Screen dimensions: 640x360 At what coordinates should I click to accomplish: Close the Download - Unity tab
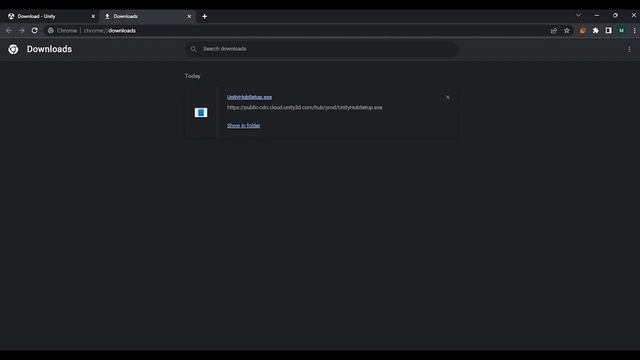(x=93, y=16)
